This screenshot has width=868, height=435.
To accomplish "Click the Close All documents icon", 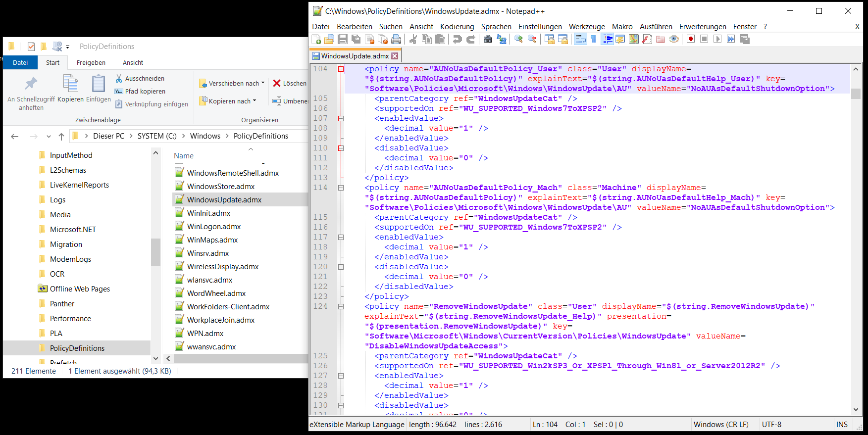I will click(383, 39).
